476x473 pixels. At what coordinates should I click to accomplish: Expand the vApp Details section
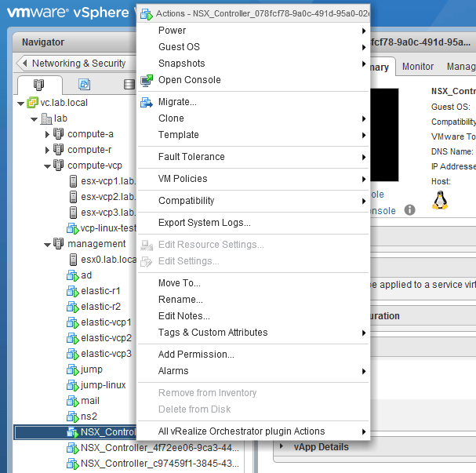[281, 447]
